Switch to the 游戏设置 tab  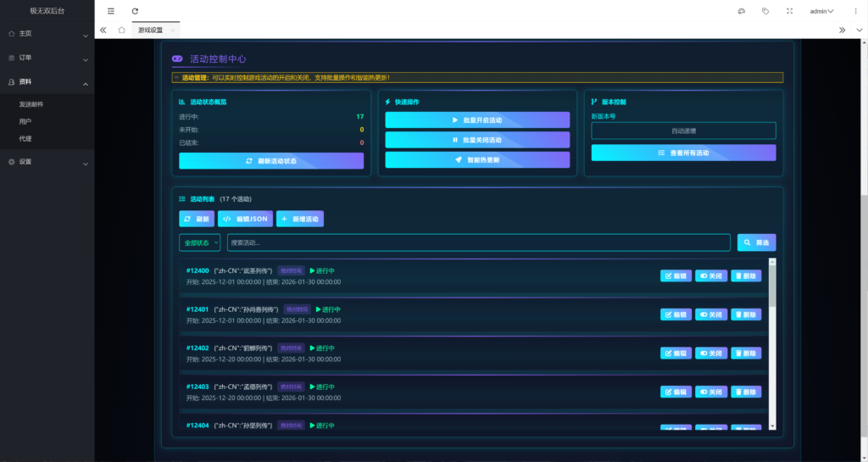pyautogui.click(x=151, y=30)
